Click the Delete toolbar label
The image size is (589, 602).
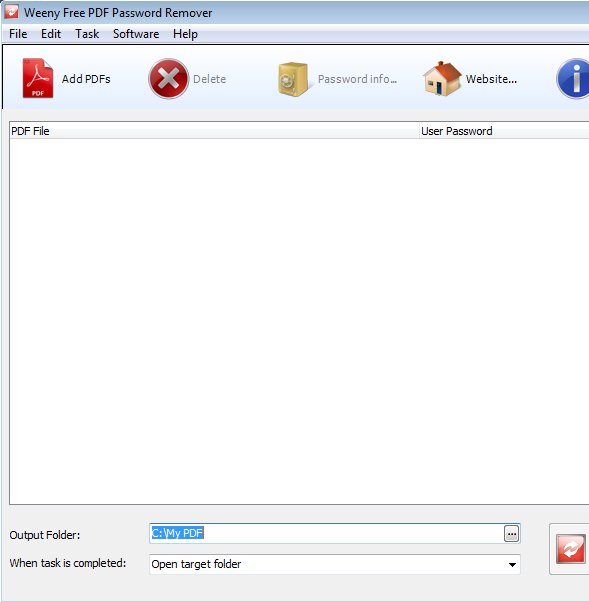(x=209, y=79)
